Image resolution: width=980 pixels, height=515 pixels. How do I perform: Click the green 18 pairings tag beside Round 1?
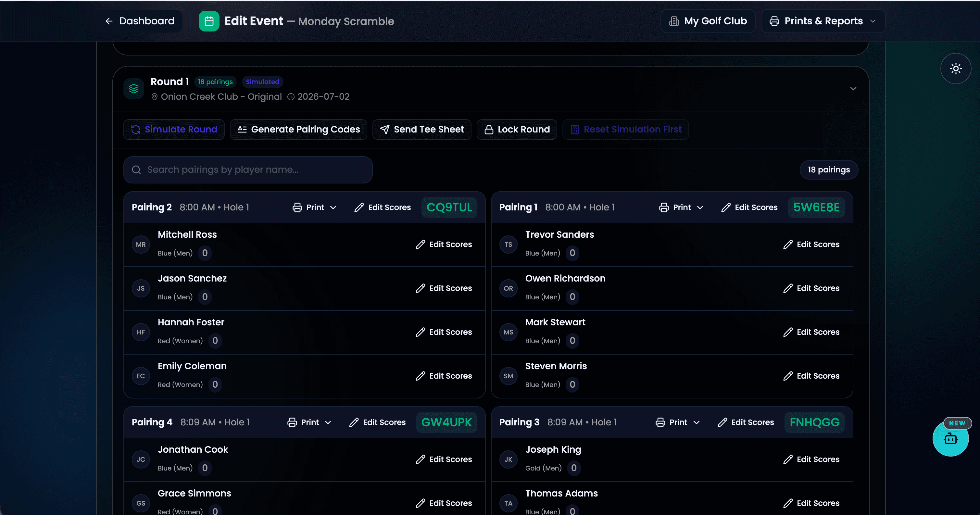[215, 82]
